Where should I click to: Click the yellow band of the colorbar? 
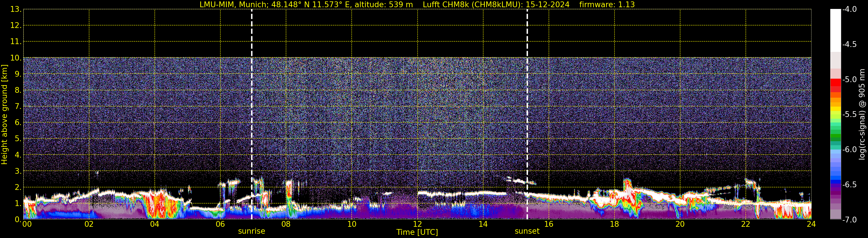835,109
